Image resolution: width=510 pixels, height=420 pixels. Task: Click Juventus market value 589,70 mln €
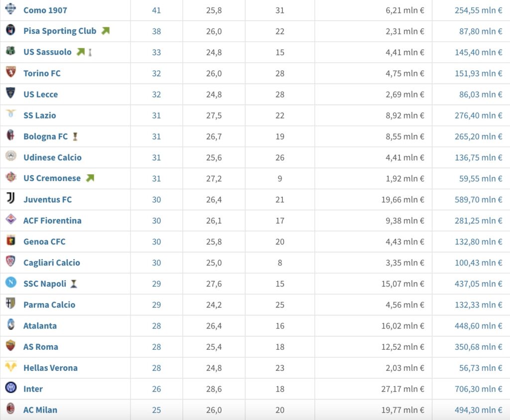coord(478,200)
